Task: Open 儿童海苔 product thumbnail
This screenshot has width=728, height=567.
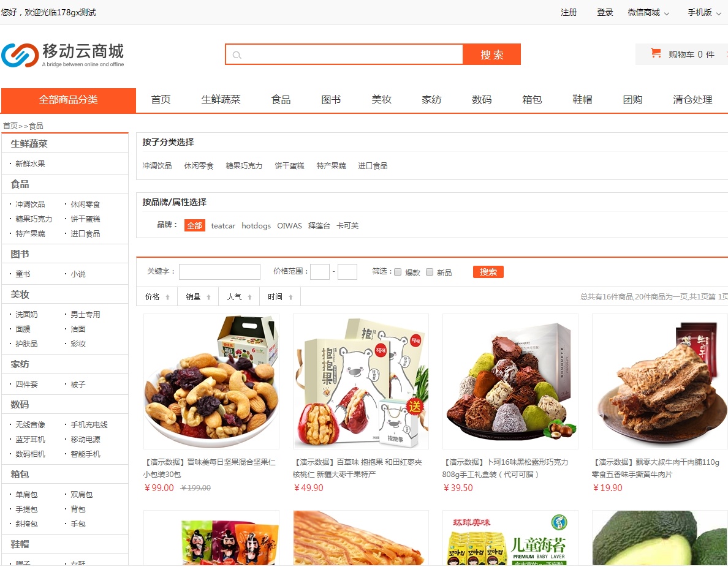Action: coord(510,538)
